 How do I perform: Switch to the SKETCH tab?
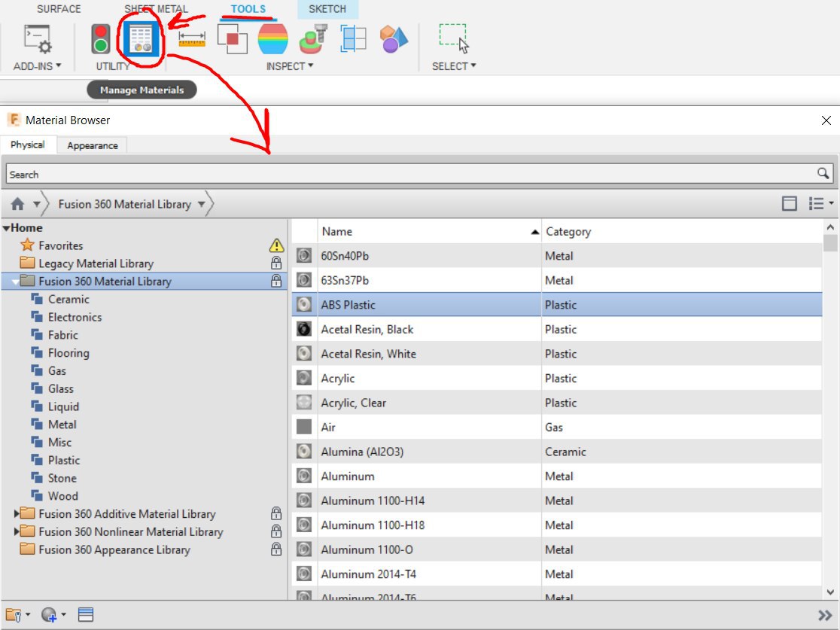[x=327, y=9]
